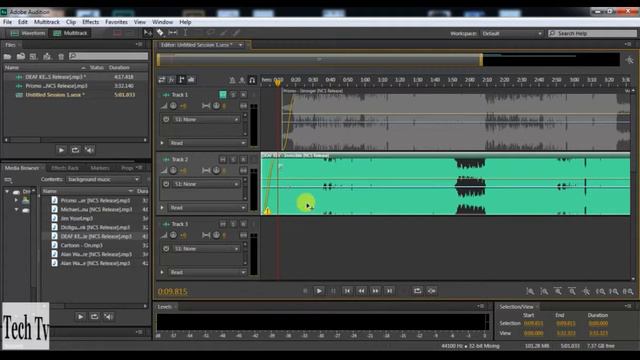Open Track 1 automation Read dropdown

point(208,143)
